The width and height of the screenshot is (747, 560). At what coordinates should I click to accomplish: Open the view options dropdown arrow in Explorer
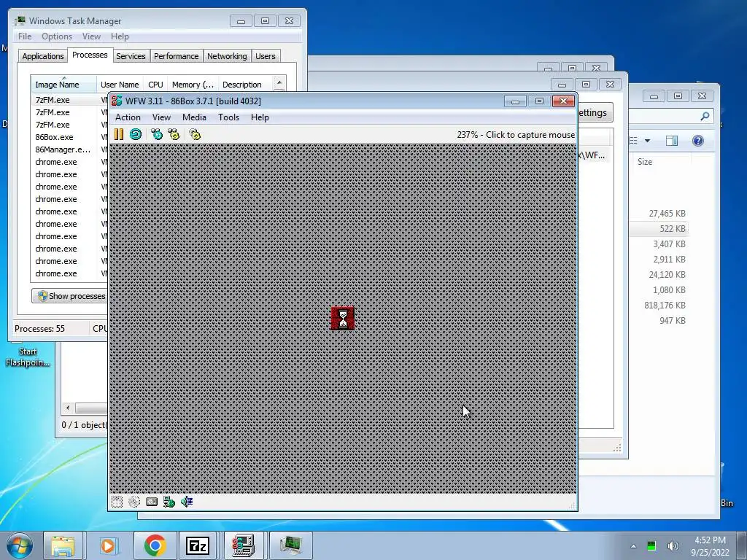pyautogui.click(x=647, y=141)
